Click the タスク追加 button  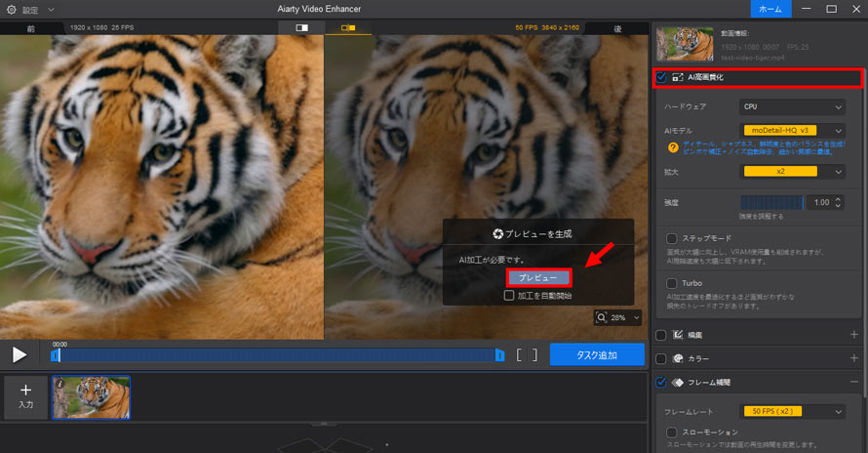597,354
